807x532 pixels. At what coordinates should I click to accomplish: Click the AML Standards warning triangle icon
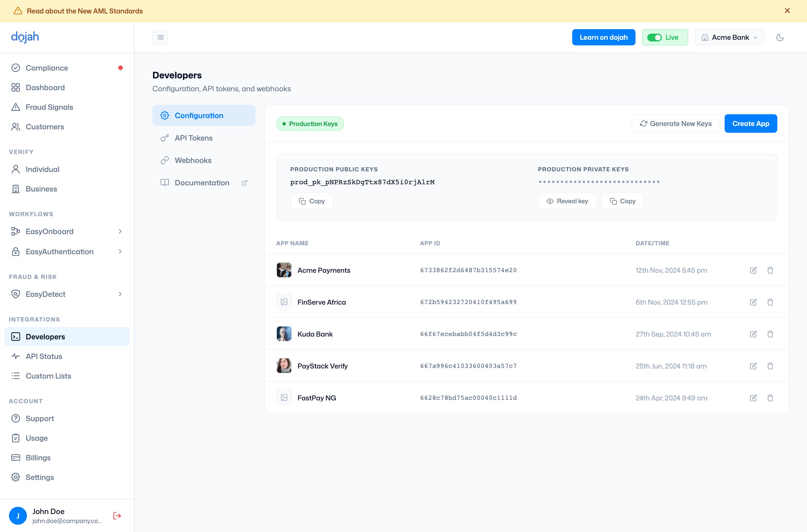pyautogui.click(x=18, y=11)
